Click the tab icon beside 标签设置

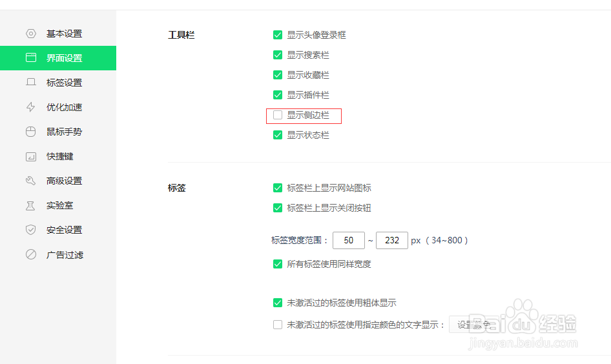(30, 83)
